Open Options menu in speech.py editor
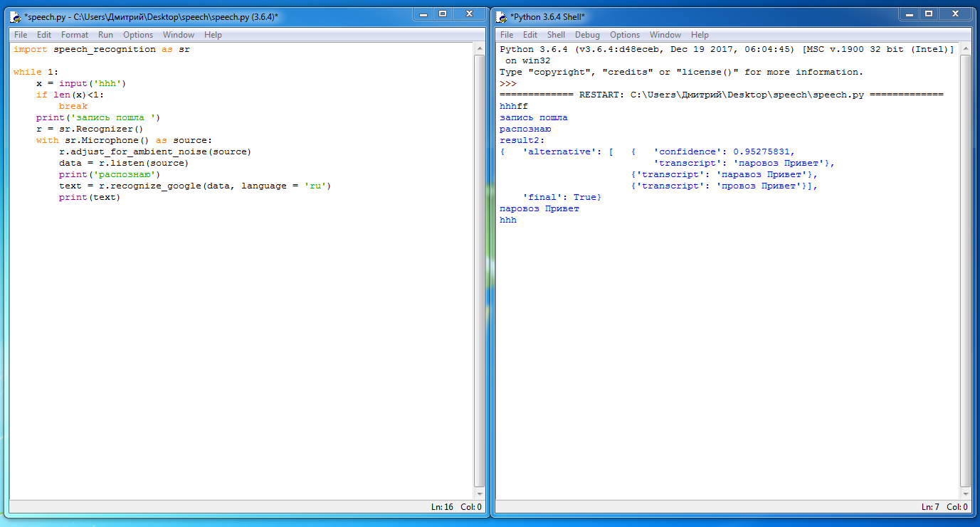The image size is (980, 527). [138, 34]
